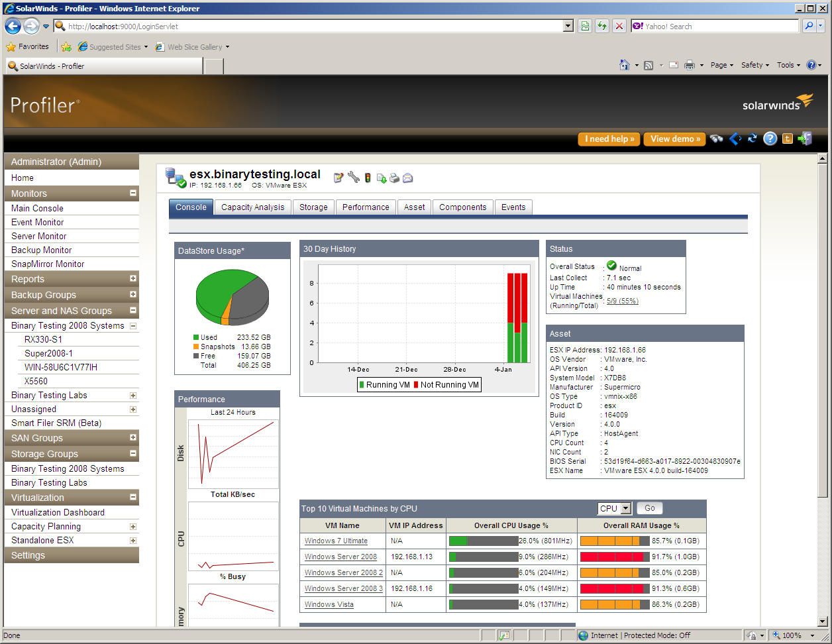832x644 pixels.
Task: Click the logout door icon
Action: pyautogui.click(x=805, y=138)
